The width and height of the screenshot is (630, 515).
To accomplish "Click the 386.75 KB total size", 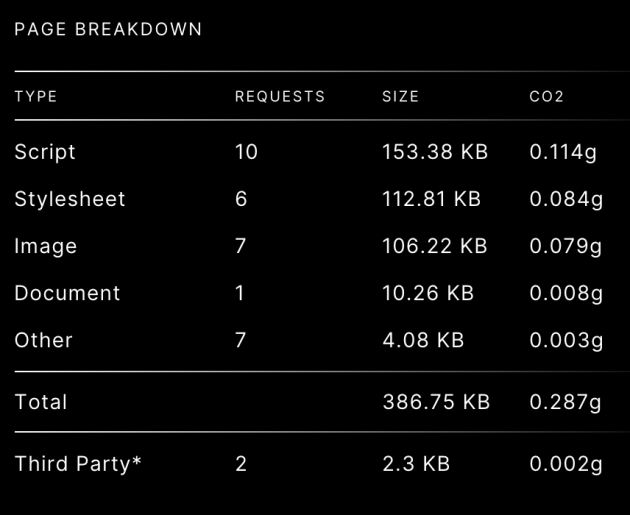I will coord(436,402).
